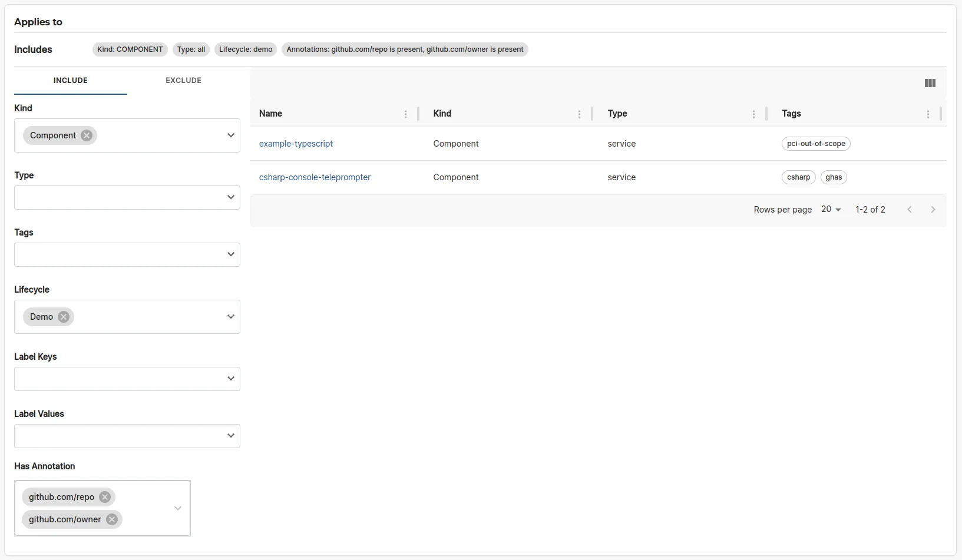The image size is (962, 560).
Task: Open the column visibility settings above the table
Action: [x=930, y=83]
